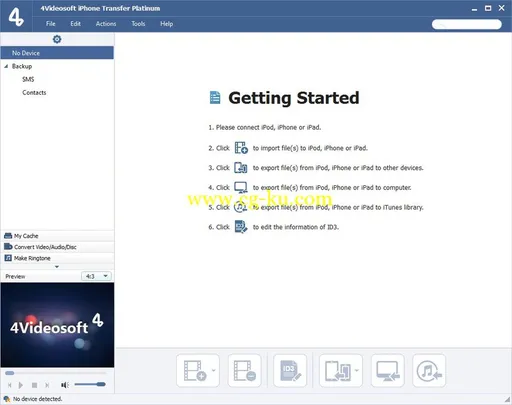
Task: Open the Actions menu
Action: point(106,24)
